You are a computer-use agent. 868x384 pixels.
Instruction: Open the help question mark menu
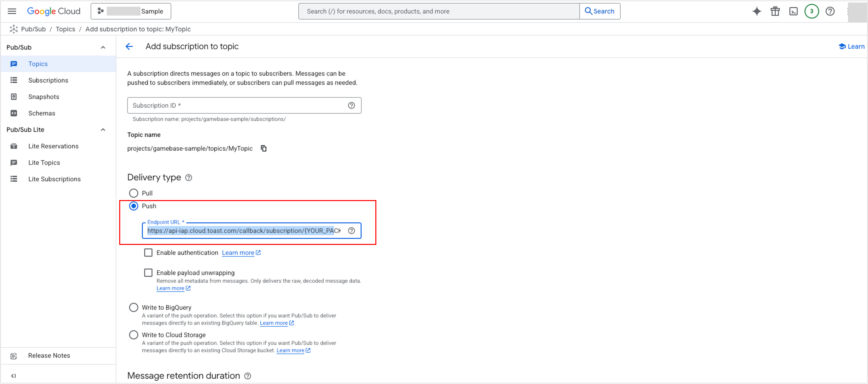pyautogui.click(x=830, y=11)
